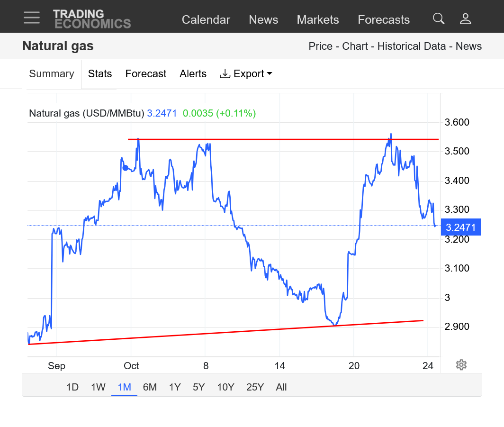Viewport: 504px width, 427px height.
Task: Switch to the Stats tab
Action: point(100,74)
